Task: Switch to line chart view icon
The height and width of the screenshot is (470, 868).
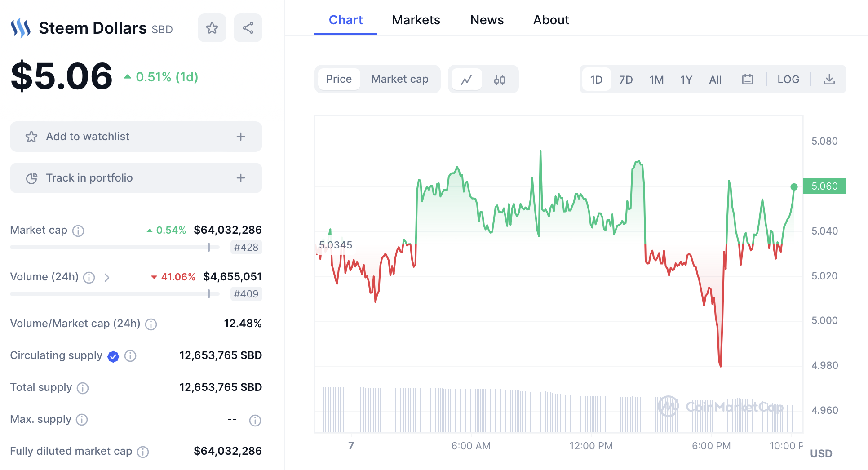Action: point(467,80)
